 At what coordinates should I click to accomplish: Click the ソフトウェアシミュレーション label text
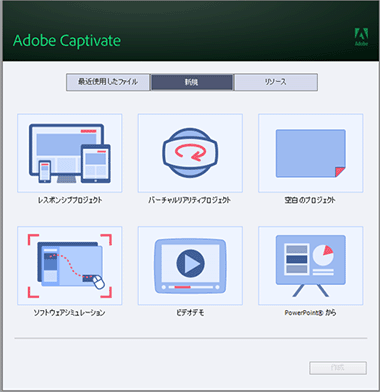(x=69, y=313)
